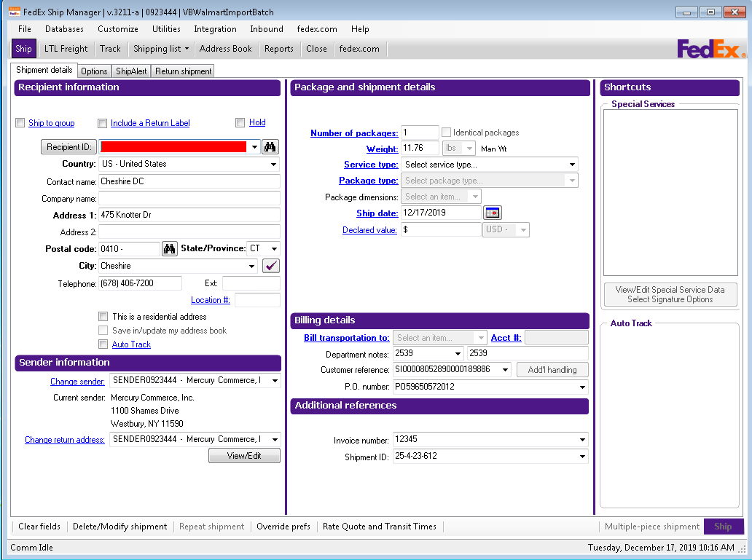Click the purple Ship button at bottom right
Image resolution: width=752 pixels, height=560 pixels.
(x=724, y=527)
